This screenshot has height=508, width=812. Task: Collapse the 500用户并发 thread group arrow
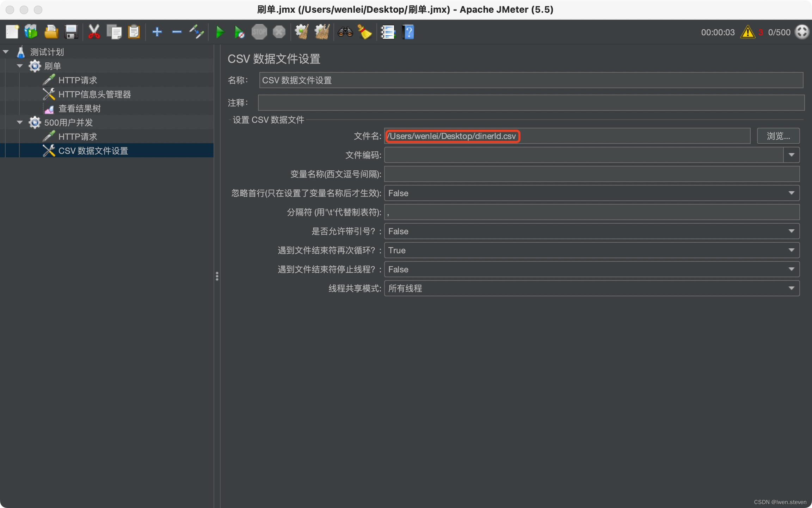(20, 122)
